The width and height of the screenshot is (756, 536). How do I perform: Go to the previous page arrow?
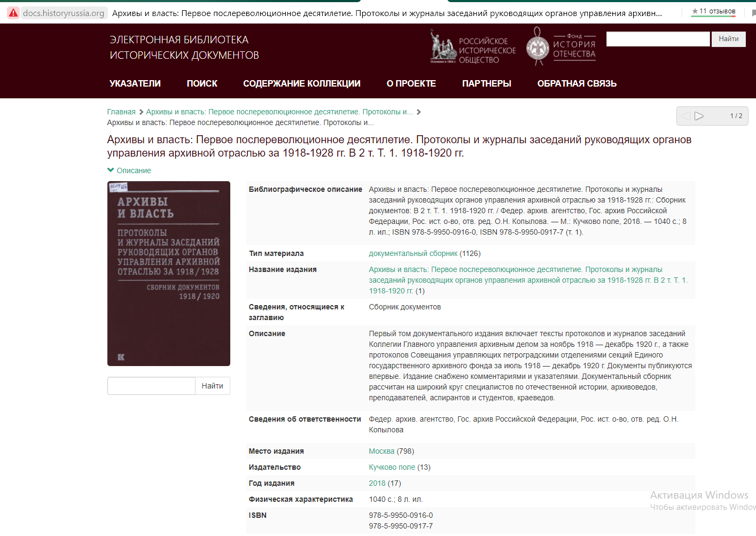tap(686, 116)
